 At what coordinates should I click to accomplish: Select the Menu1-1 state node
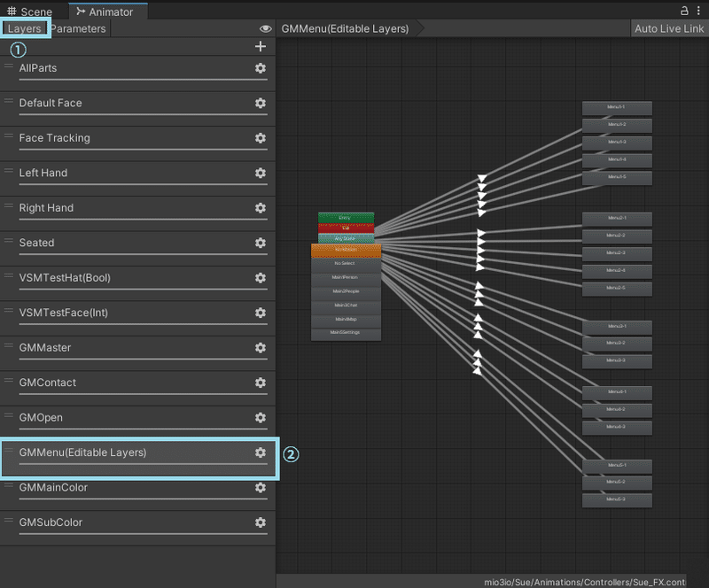point(617,108)
